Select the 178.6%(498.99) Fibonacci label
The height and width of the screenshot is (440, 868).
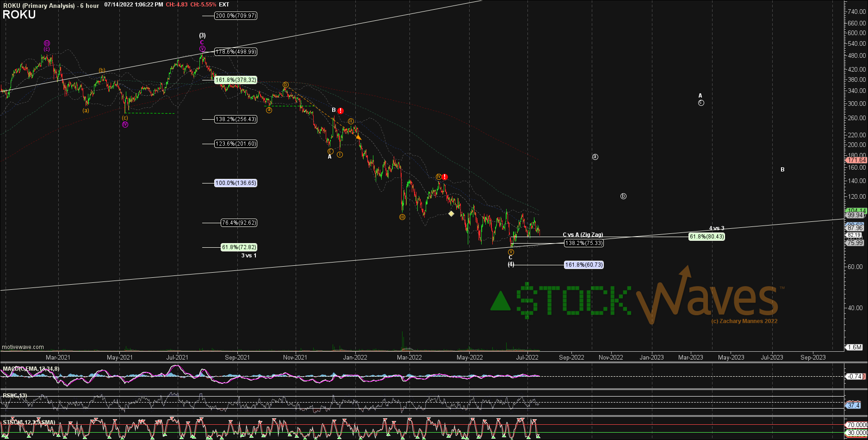click(236, 52)
